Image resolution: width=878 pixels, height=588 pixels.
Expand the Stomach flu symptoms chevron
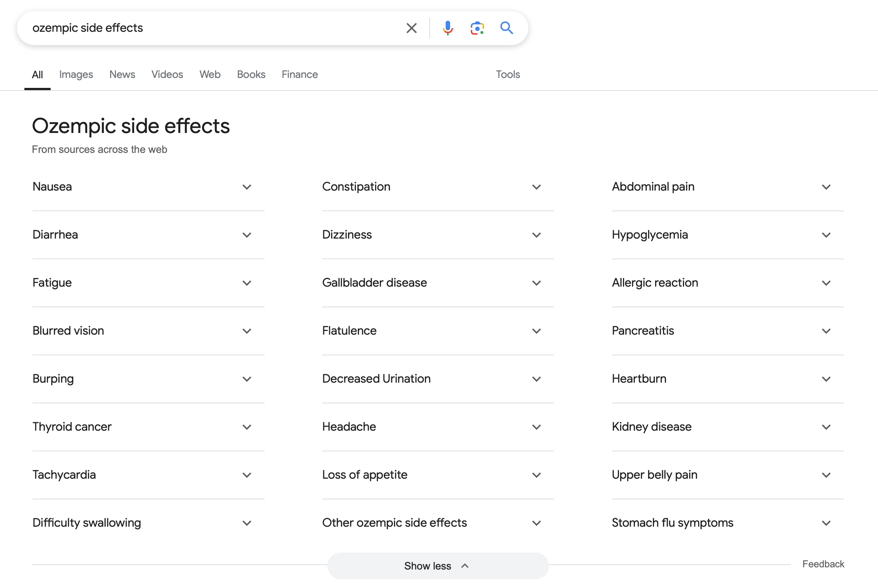pos(826,523)
